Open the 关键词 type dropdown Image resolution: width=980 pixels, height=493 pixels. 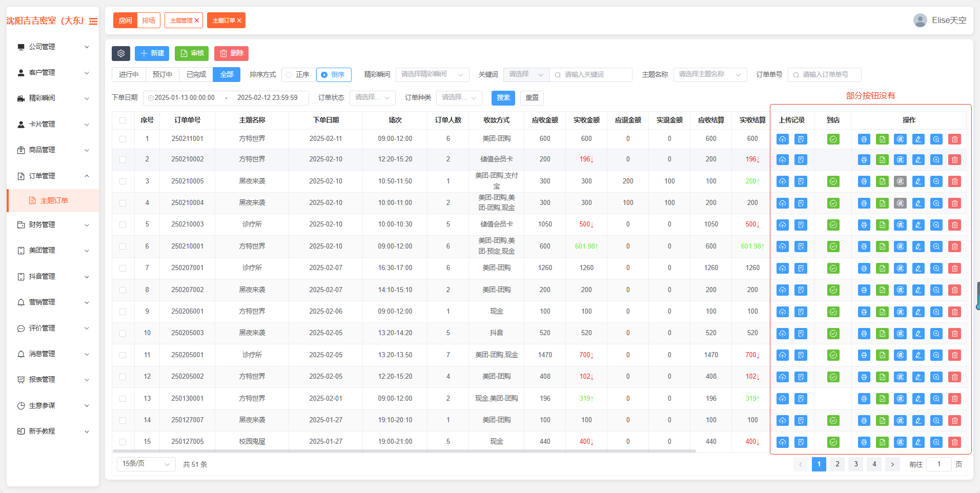tap(526, 75)
